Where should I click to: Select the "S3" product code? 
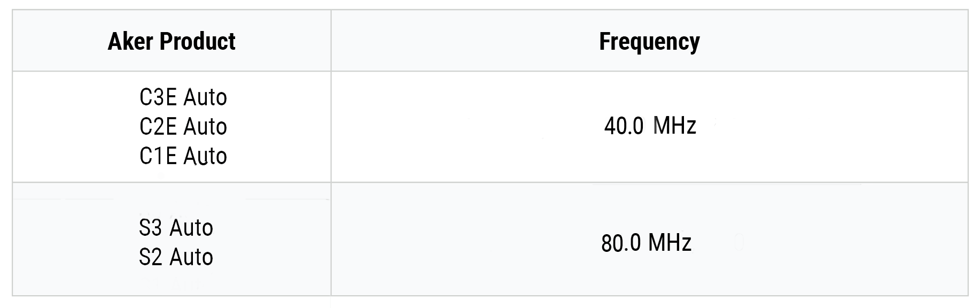[x=150, y=228]
